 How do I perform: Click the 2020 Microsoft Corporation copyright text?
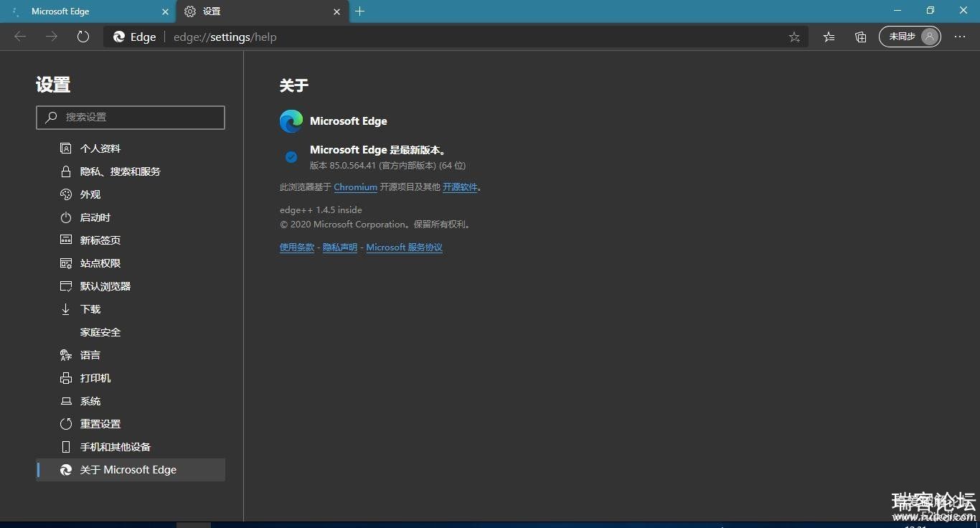(x=376, y=225)
